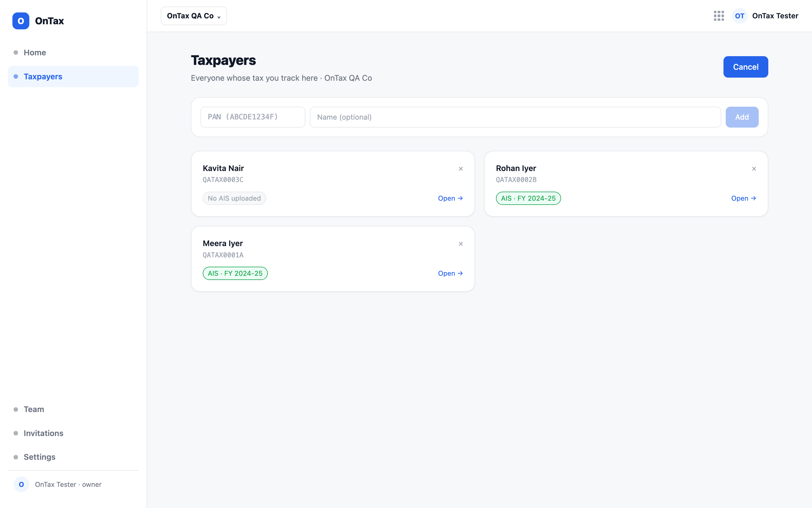Image resolution: width=812 pixels, height=508 pixels.
Task: Expand the OnTax QA Co organization dropdown
Action: (194, 16)
